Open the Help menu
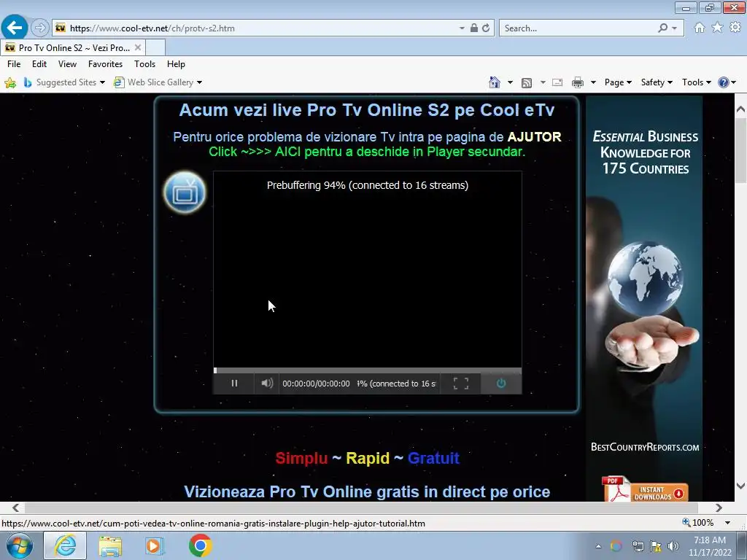Screen dimensions: 747x560 pyautogui.click(x=176, y=64)
